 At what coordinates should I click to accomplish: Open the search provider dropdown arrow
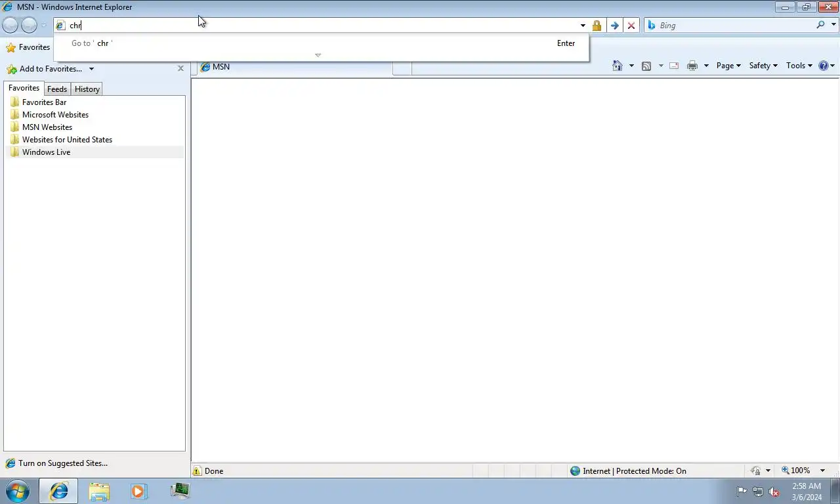click(x=834, y=25)
